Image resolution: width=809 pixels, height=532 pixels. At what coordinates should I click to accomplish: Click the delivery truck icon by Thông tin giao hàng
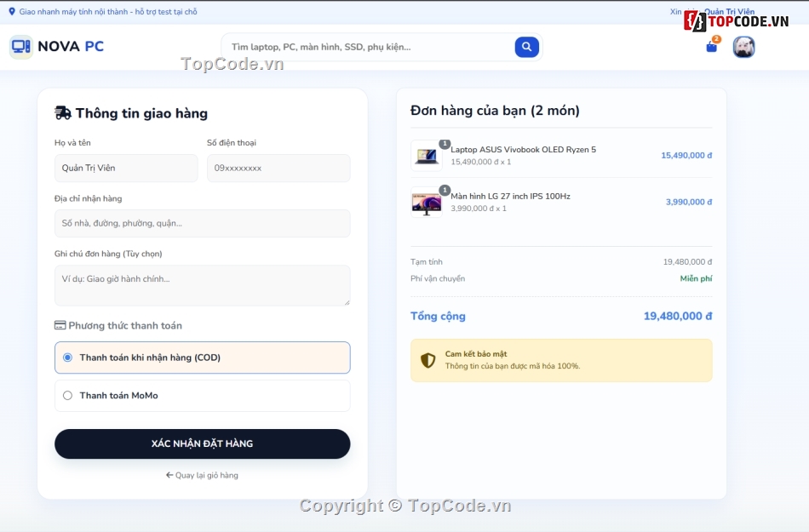(63, 113)
